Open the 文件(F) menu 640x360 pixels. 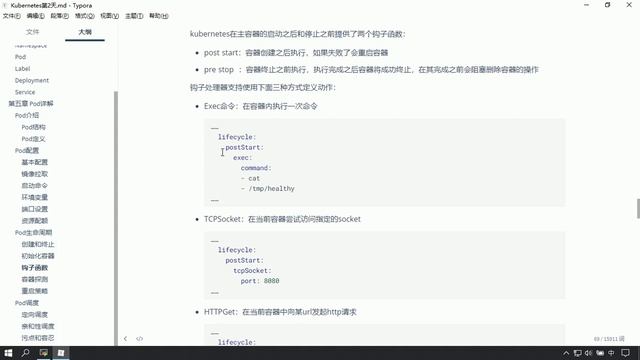click(11, 16)
